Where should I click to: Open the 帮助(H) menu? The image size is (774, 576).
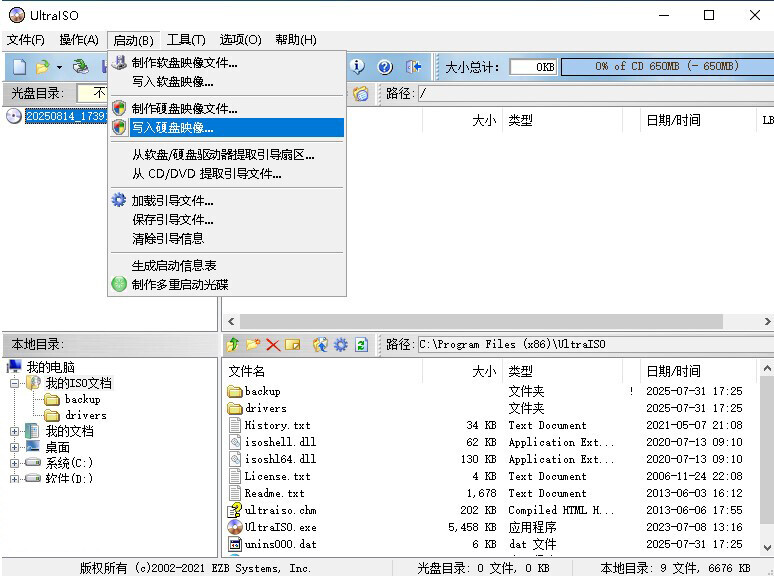click(x=296, y=40)
